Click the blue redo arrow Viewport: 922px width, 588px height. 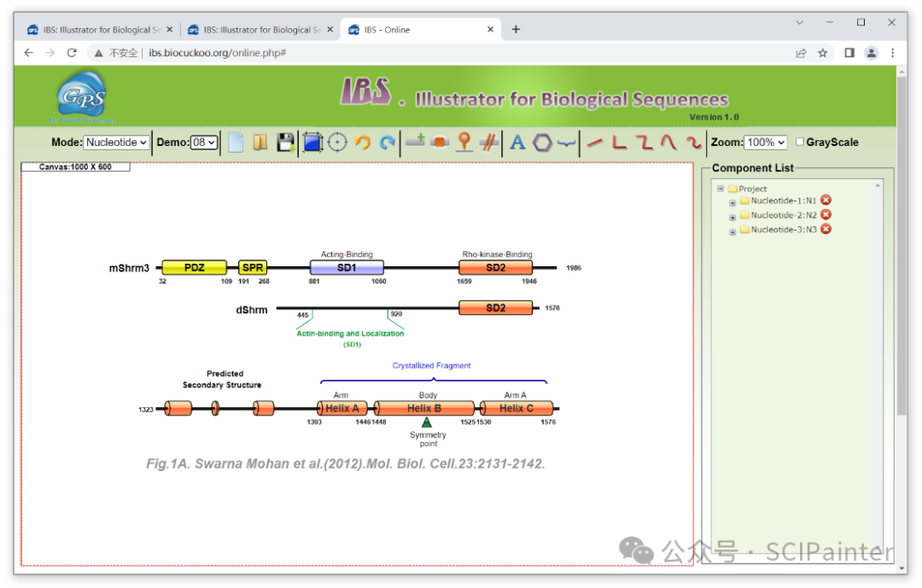[x=388, y=143]
